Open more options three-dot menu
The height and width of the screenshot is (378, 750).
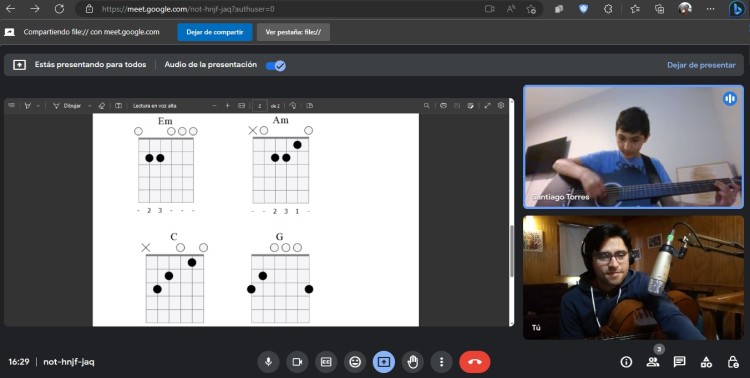tap(441, 362)
